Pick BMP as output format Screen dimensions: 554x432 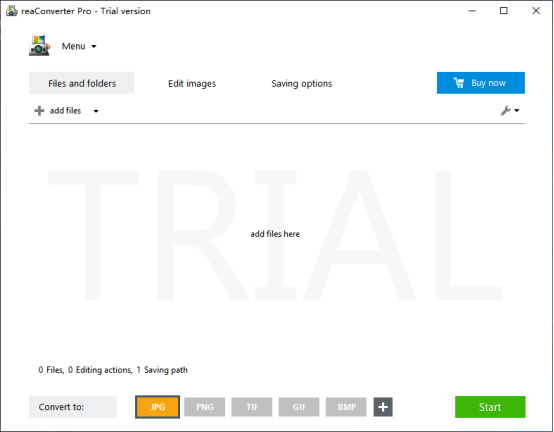346,407
